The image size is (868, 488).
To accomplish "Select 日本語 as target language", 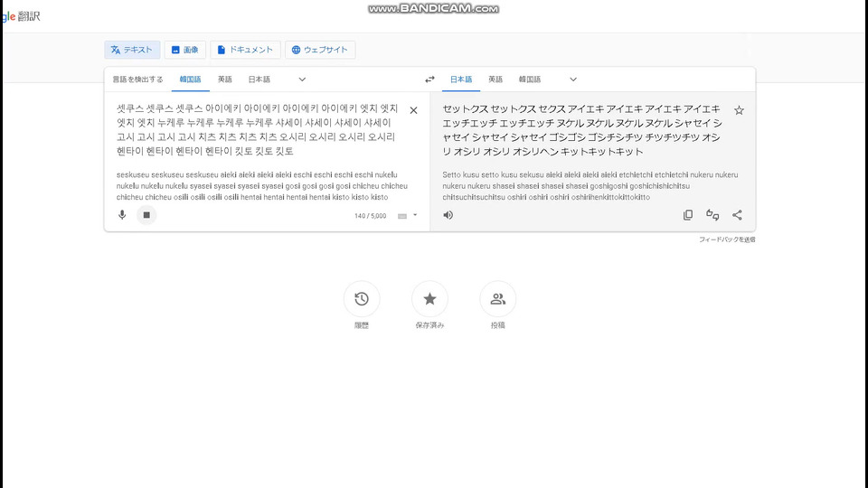I will (460, 80).
